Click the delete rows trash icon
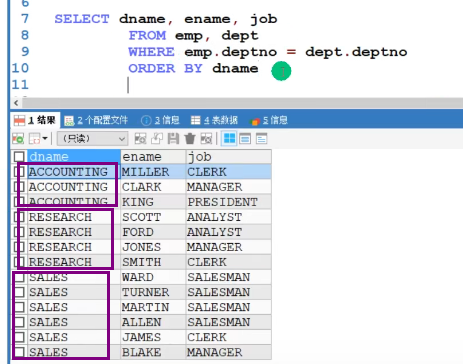The height and width of the screenshot is (364, 463). (190, 138)
